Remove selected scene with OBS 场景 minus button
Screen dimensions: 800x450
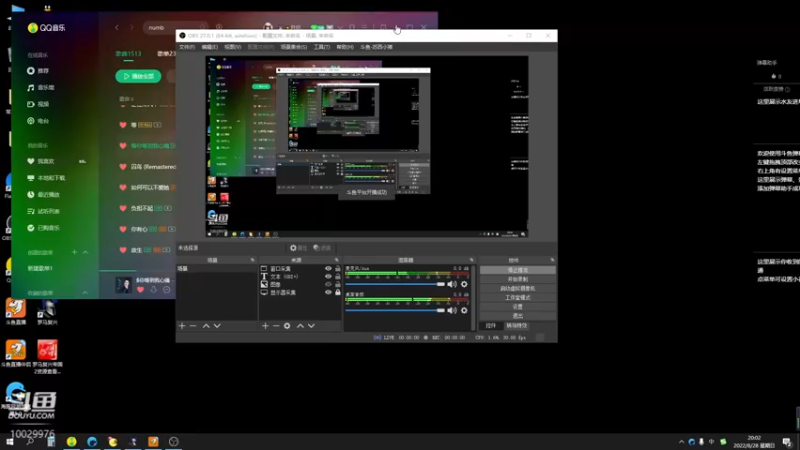(x=193, y=326)
